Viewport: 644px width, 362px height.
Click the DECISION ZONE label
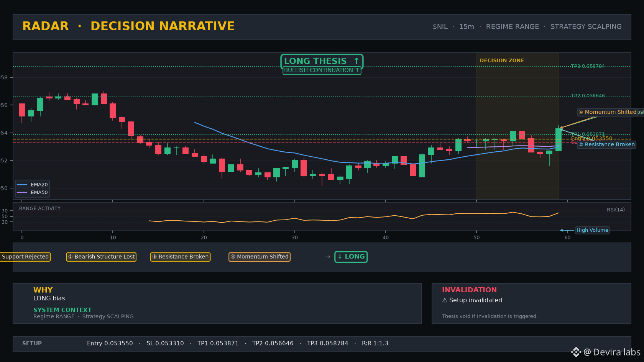point(502,61)
